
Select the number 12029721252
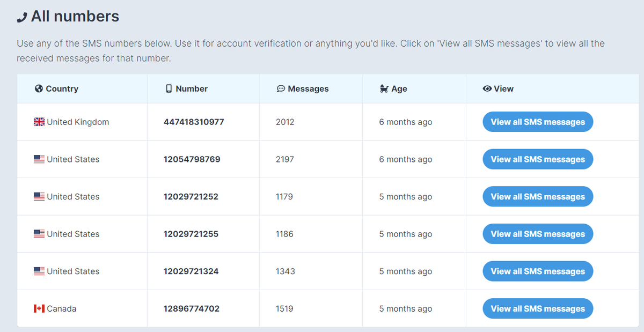click(x=191, y=197)
